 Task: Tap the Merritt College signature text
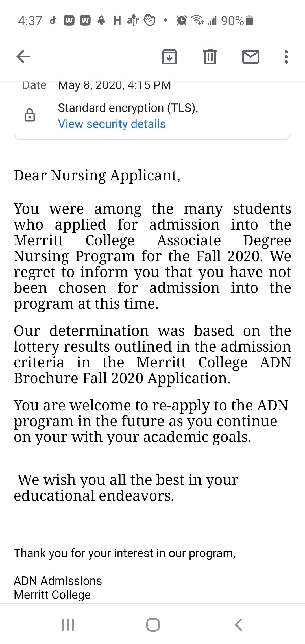pos(52,595)
